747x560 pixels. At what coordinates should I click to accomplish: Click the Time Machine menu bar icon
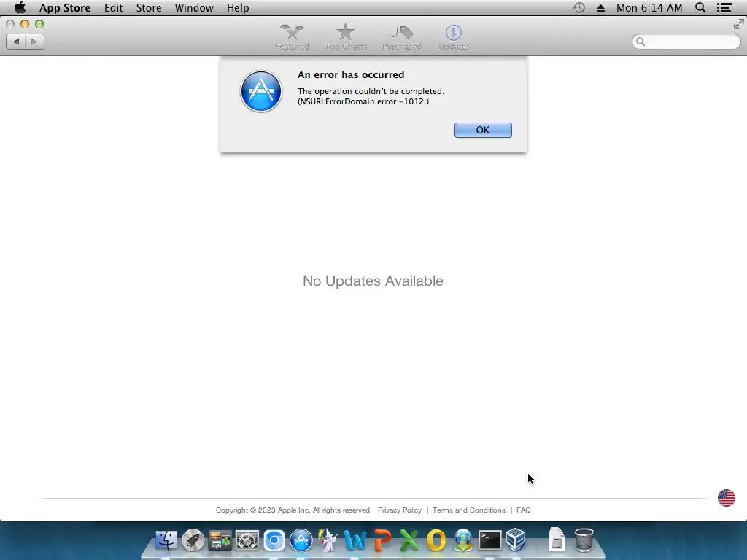click(578, 8)
